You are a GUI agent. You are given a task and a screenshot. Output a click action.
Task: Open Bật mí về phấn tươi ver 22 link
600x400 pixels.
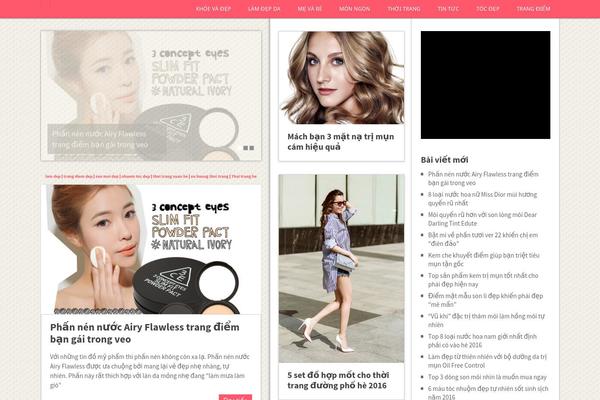[483, 239]
